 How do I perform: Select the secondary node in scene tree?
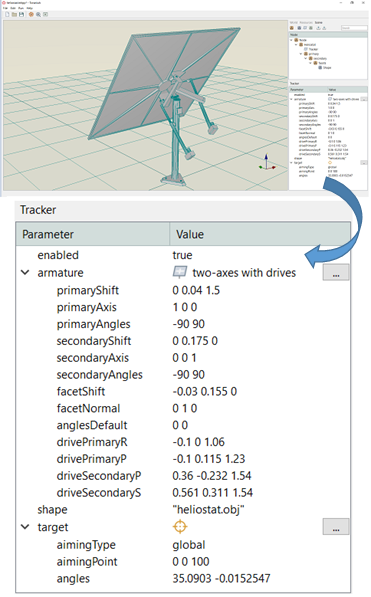pyautogui.click(x=320, y=58)
